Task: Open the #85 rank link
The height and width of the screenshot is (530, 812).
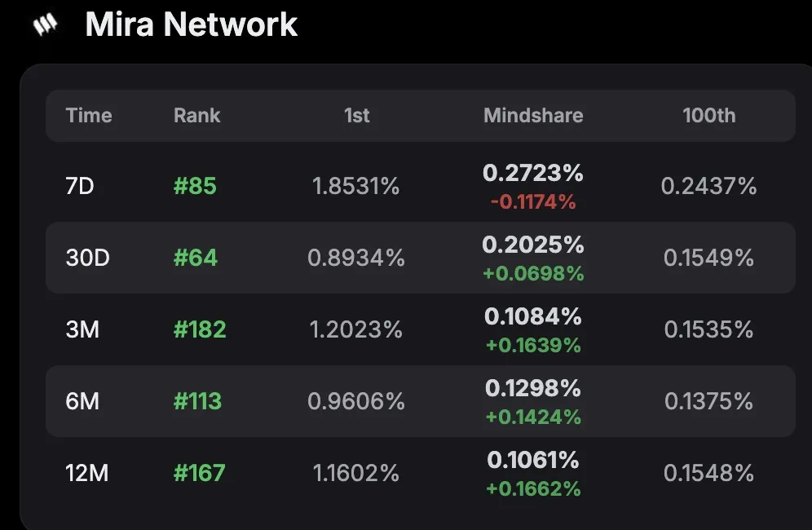Action: click(x=195, y=187)
